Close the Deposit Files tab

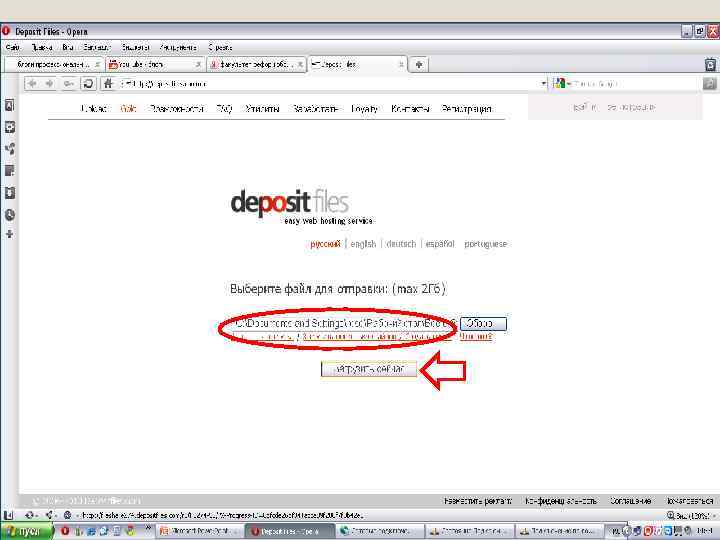click(401, 65)
